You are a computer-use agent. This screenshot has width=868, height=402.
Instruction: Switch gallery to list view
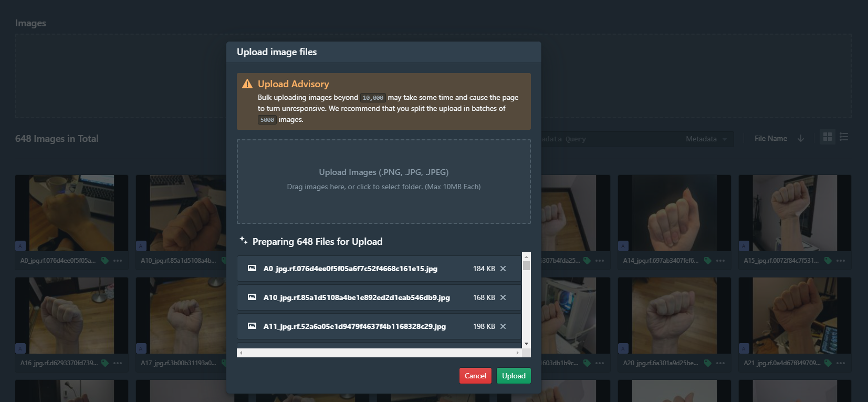[844, 137]
